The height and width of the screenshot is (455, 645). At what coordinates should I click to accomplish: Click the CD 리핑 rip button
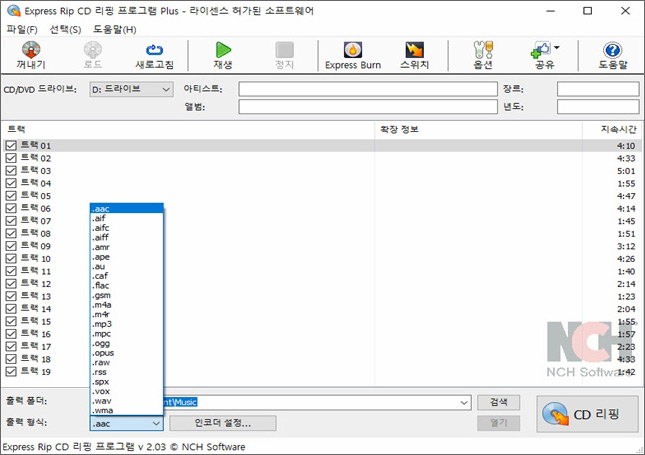[587, 414]
